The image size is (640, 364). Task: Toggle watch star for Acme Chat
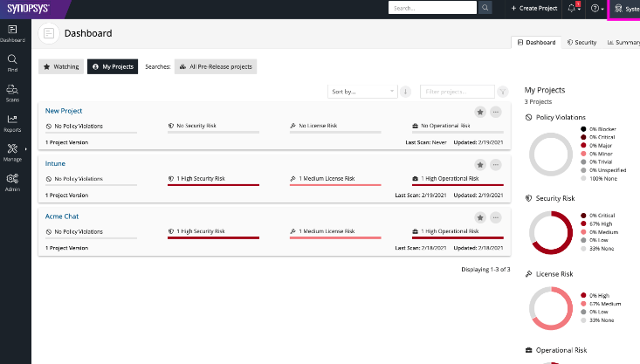tap(480, 217)
